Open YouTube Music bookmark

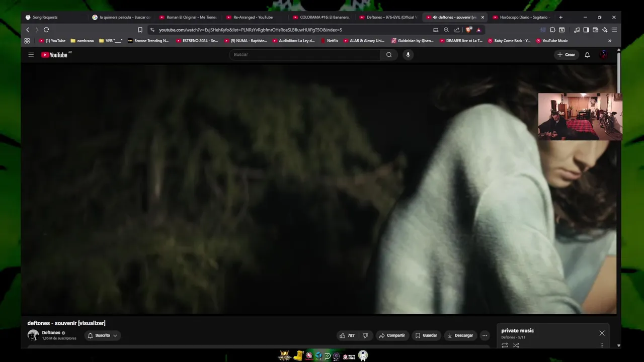pos(552,41)
